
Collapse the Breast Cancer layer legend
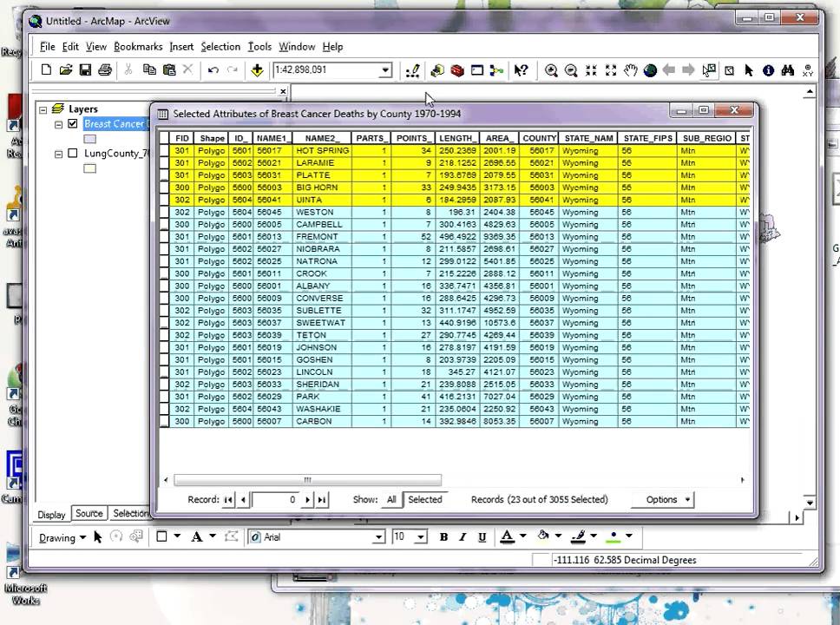tap(58, 124)
